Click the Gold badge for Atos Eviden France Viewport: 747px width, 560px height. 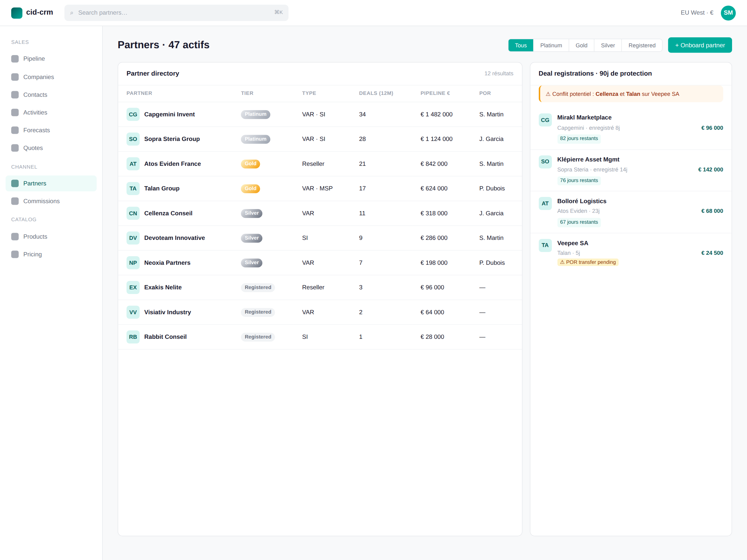coord(250,164)
